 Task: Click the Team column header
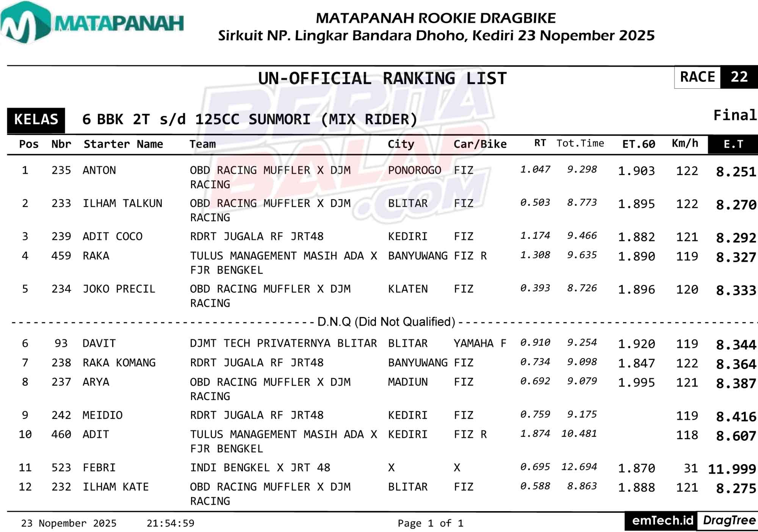pos(202,144)
